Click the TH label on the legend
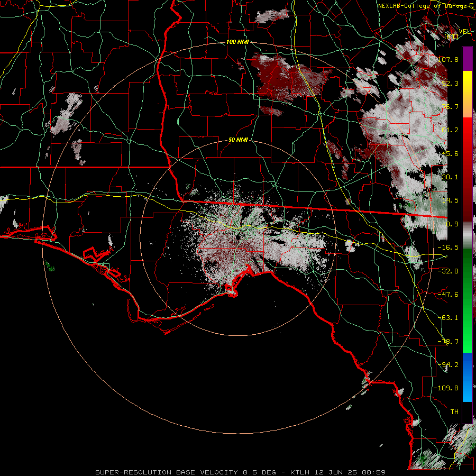The height and width of the screenshot is (476, 476). click(x=454, y=412)
